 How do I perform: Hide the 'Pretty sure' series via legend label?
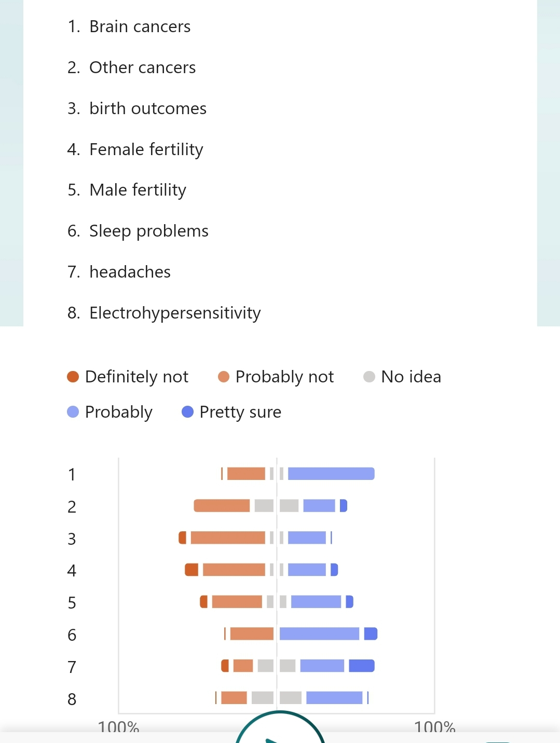[x=240, y=412]
